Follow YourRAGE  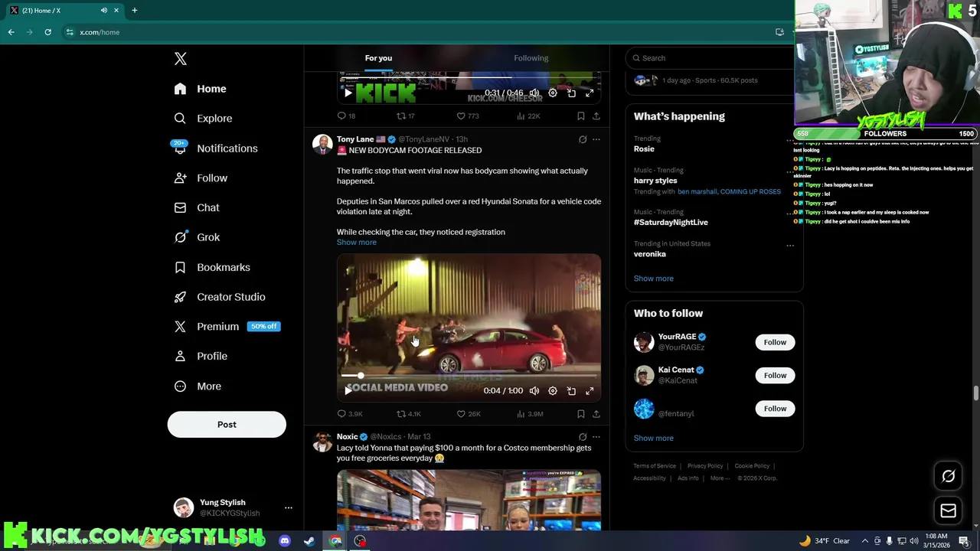click(x=775, y=342)
